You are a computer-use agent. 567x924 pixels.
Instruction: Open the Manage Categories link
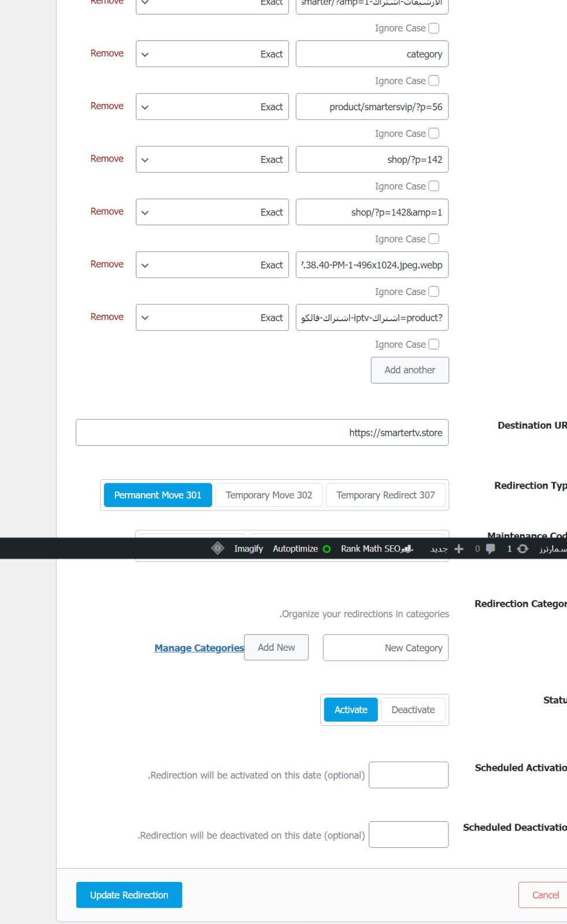tap(199, 648)
